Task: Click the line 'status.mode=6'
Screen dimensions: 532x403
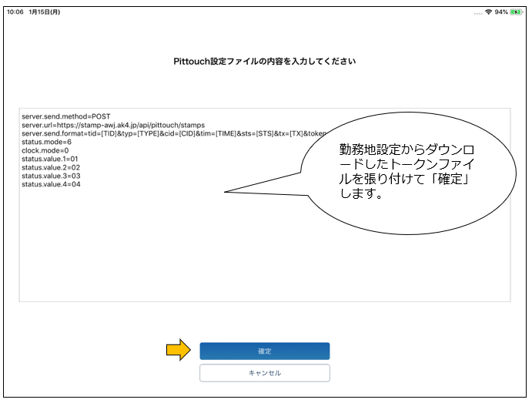Action: [x=46, y=142]
